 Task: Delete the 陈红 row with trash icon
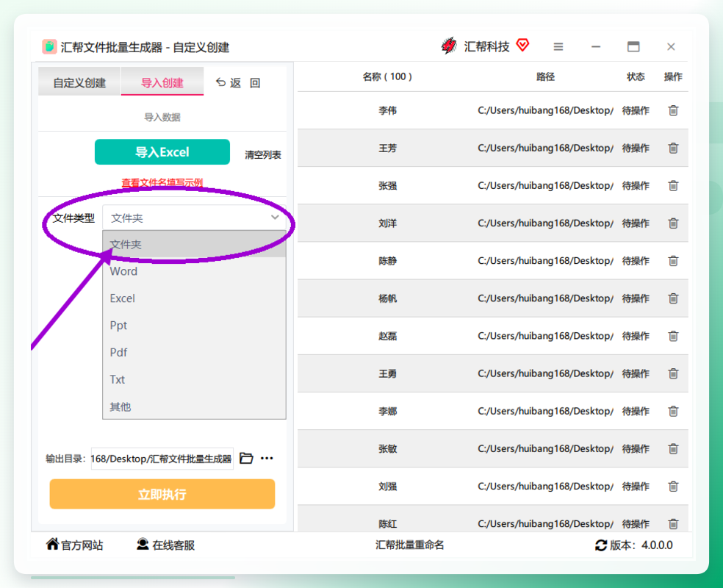673,524
